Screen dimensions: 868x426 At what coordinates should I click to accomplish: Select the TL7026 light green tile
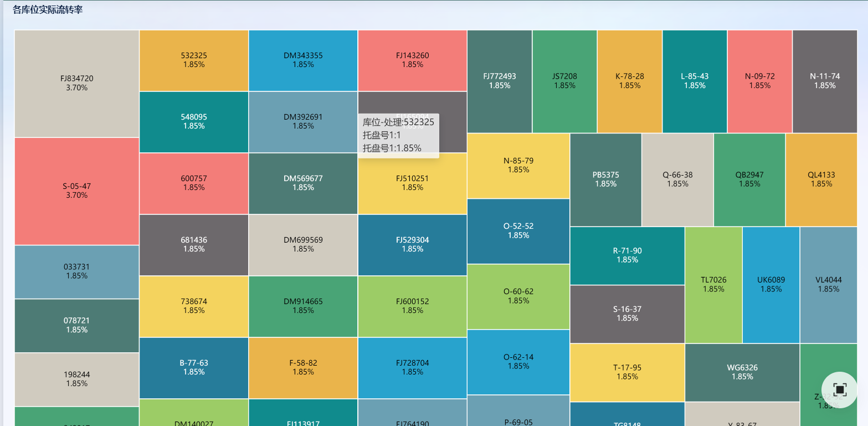click(x=713, y=284)
